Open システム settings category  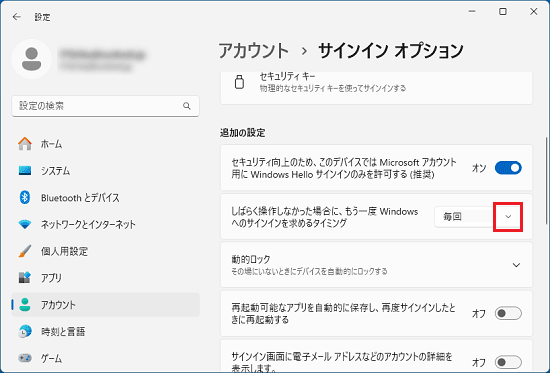(105, 171)
